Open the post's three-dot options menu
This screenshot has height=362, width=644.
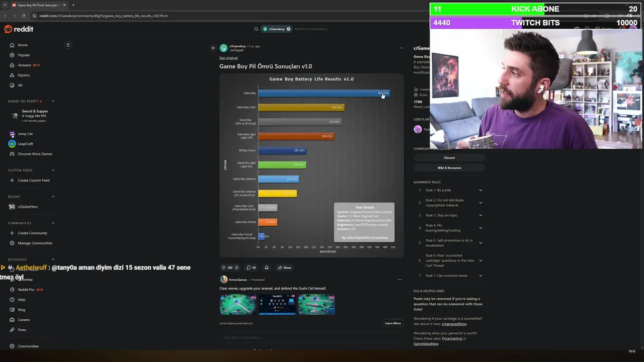401,48
